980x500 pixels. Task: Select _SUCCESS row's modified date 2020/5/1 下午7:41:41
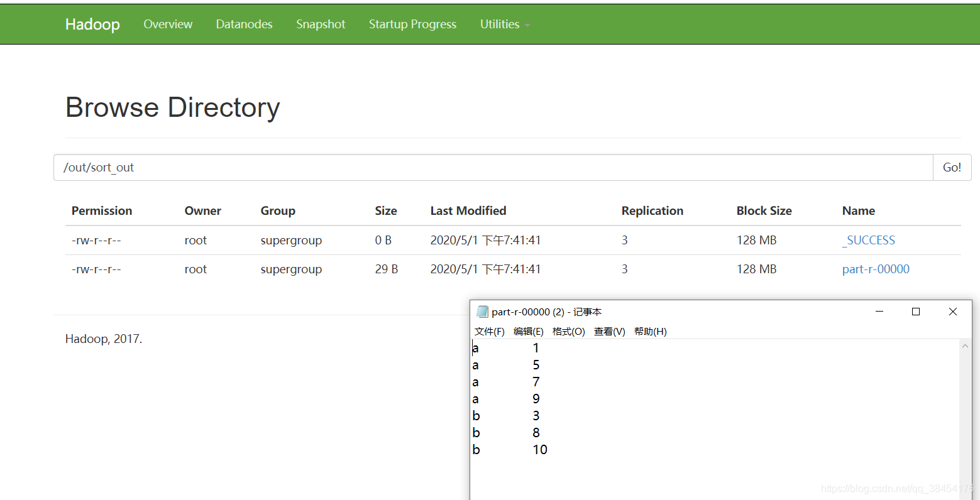coord(485,241)
